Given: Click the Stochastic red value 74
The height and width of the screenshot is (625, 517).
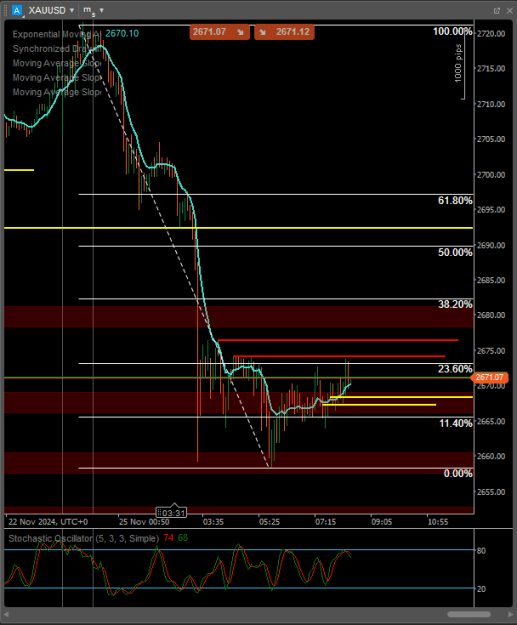Looking at the screenshot, I should click(169, 538).
